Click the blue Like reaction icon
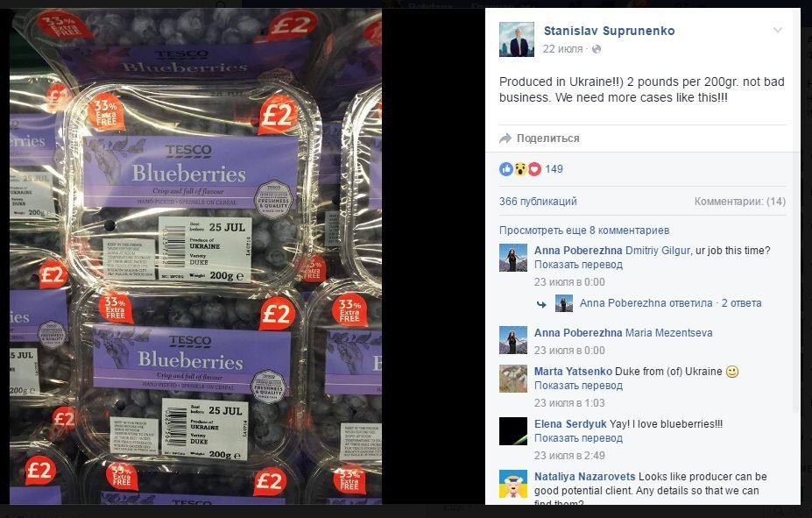This screenshot has height=518, width=812. (x=506, y=169)
